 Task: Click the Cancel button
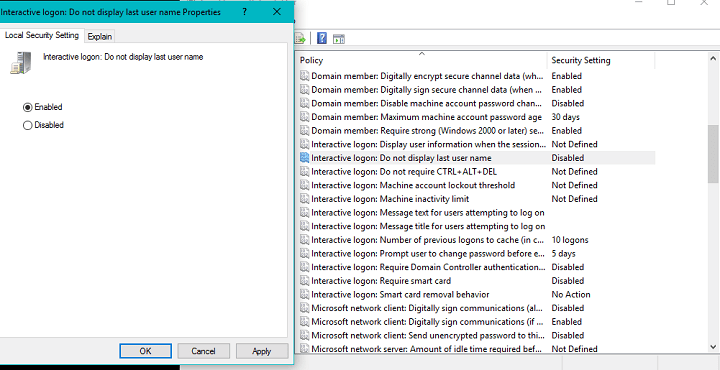tap(203, 351)
